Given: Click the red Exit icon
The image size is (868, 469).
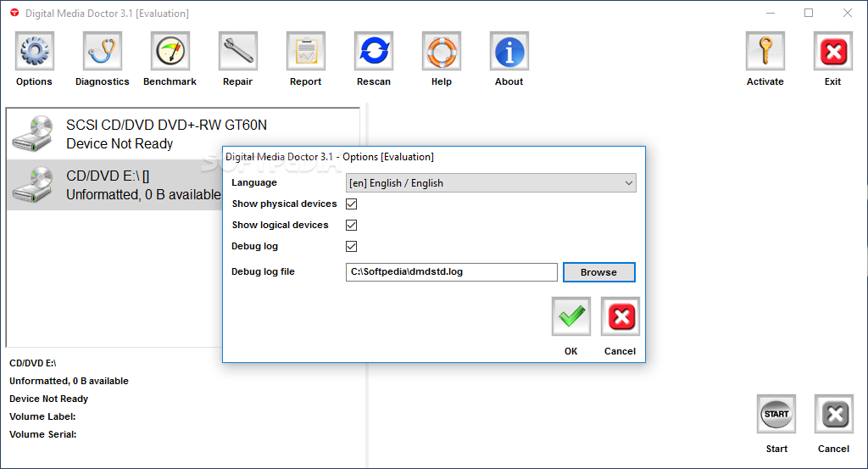Looking at the screenshot, I should click(833, 51).
